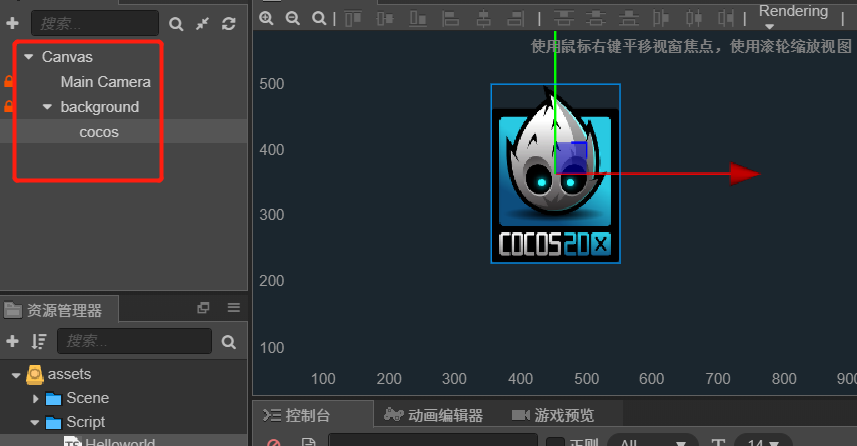The height and width of the screenshot is (446, 857).
Task: Select the Scene folder label
Action: coord(87,398)
